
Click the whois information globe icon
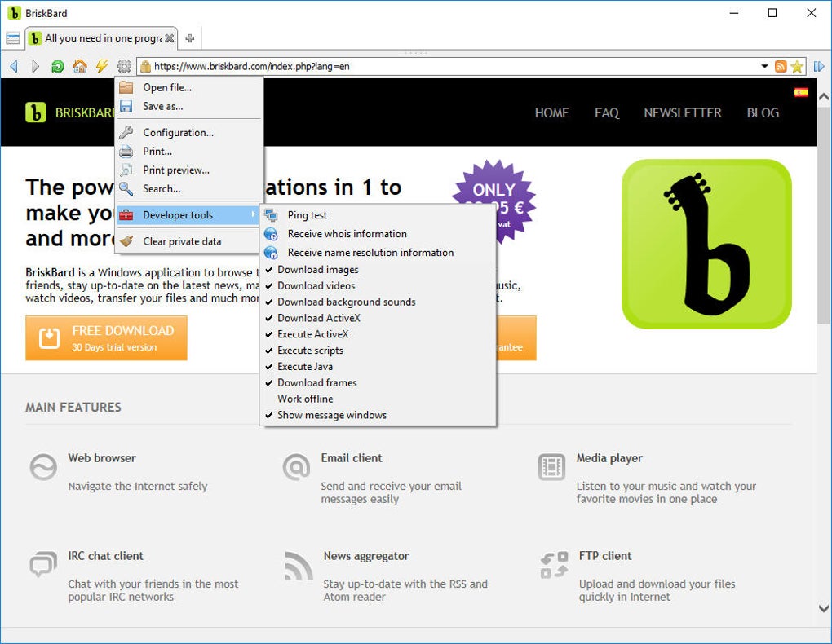click(271, 234)
